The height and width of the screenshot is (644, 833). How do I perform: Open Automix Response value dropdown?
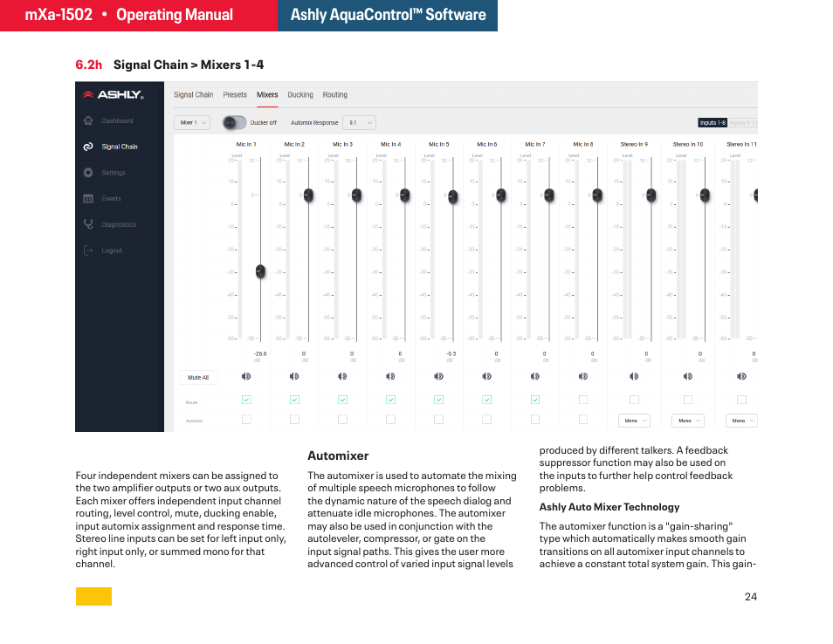click(360, 123)
